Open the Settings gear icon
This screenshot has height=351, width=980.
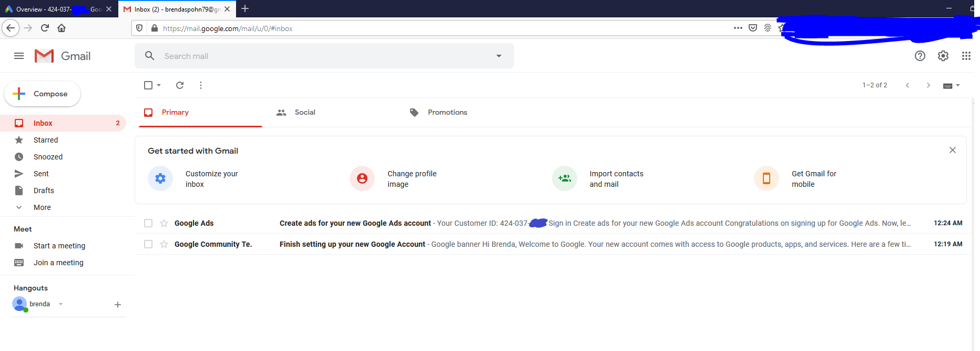coord(943,56)
